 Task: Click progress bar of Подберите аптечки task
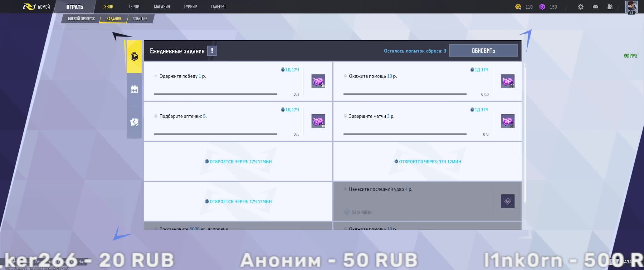coord(215,134)
